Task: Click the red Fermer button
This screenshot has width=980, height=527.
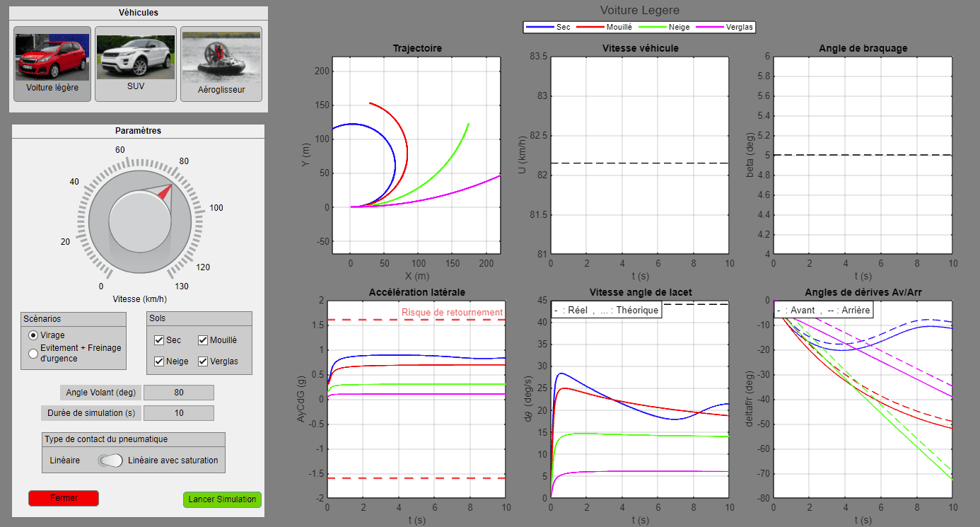Action: pos(64,498)
